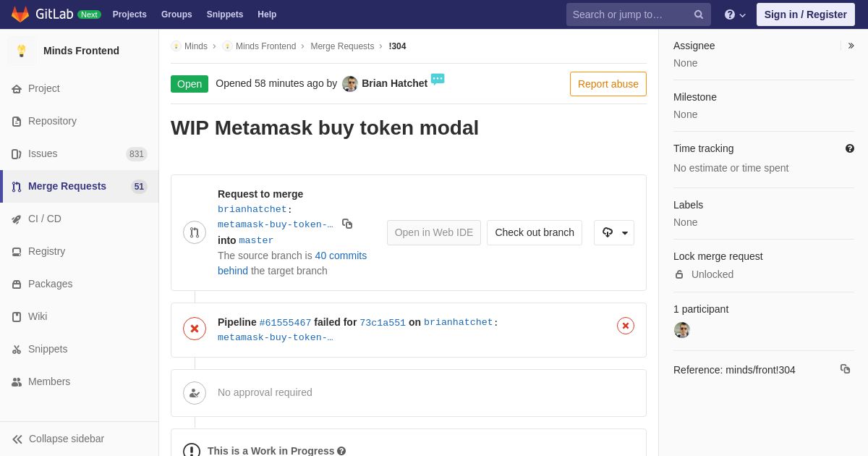Click the Work in Progress help icon
Viewport: 868px width, 456px height.
point(341,451)
